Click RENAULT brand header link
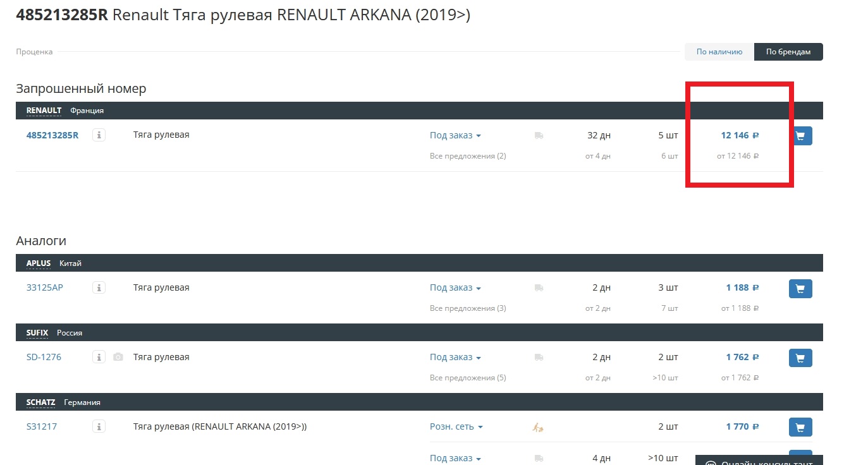 point(44,111)
